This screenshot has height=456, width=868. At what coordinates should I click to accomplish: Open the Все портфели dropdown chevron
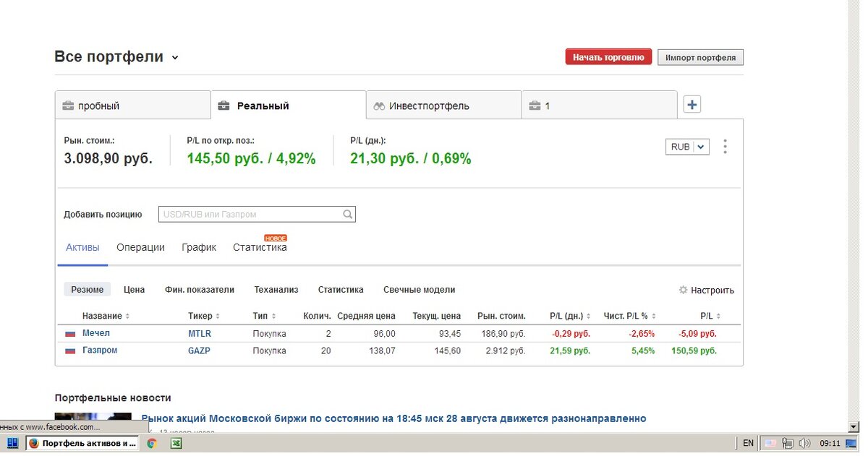(175, 58)
